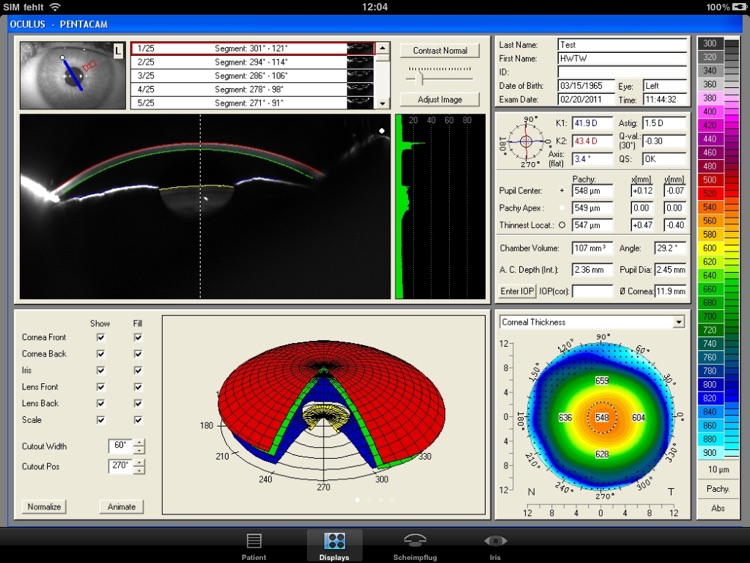This screenshot has height=563, width=750.
Task: Toggle Fill checkbox for Iris
Action: (x=138, y=370)
